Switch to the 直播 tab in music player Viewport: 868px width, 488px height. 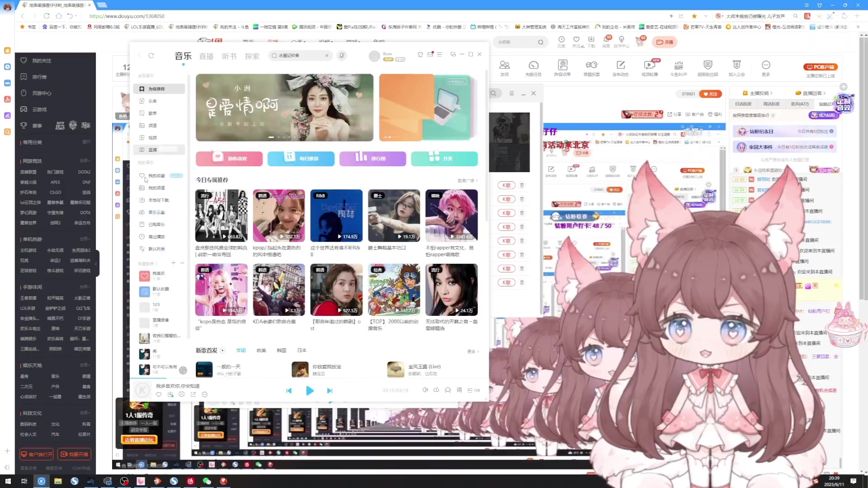[206, 56]
